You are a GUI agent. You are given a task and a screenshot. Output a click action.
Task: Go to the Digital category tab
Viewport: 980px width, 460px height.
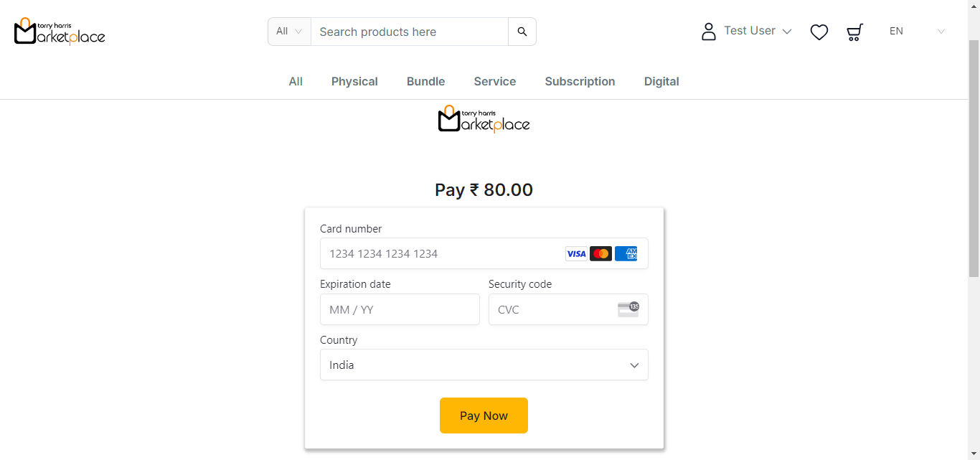click(661, 82)
